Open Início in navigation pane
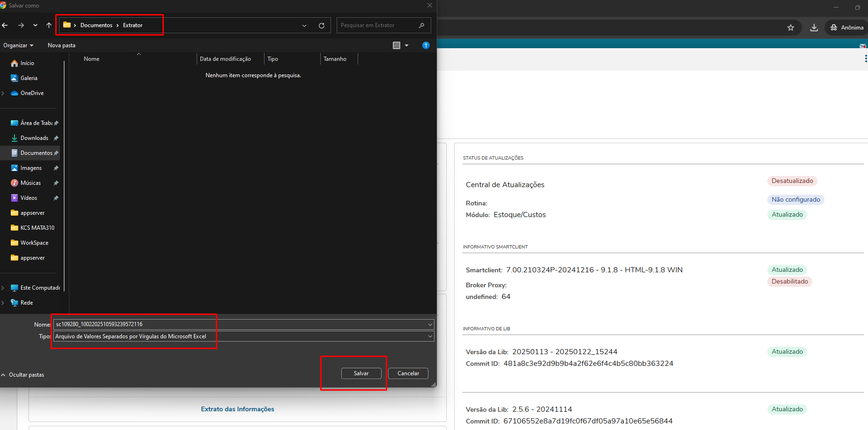868x430 pixels. [27, 63]
